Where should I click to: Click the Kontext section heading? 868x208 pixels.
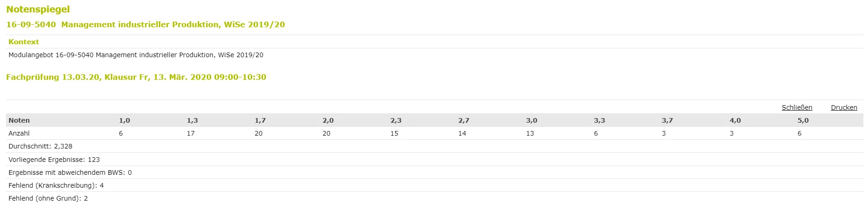click(x=24, y=42)
